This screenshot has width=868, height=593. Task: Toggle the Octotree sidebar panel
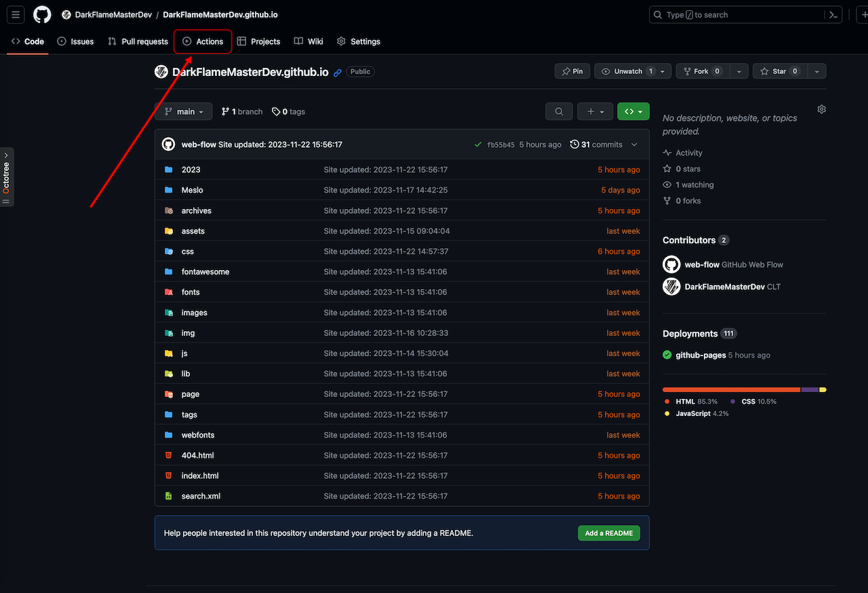pos(6,177)
